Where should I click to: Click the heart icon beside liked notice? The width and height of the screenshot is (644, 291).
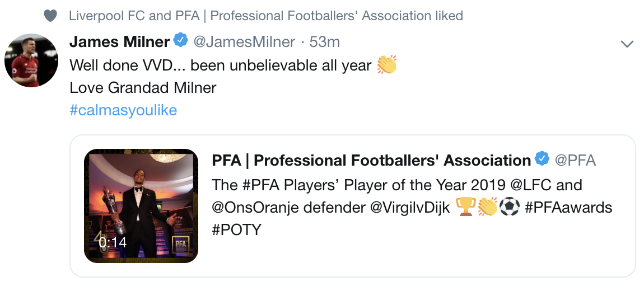pyautogui.click(x=50, y=16)
